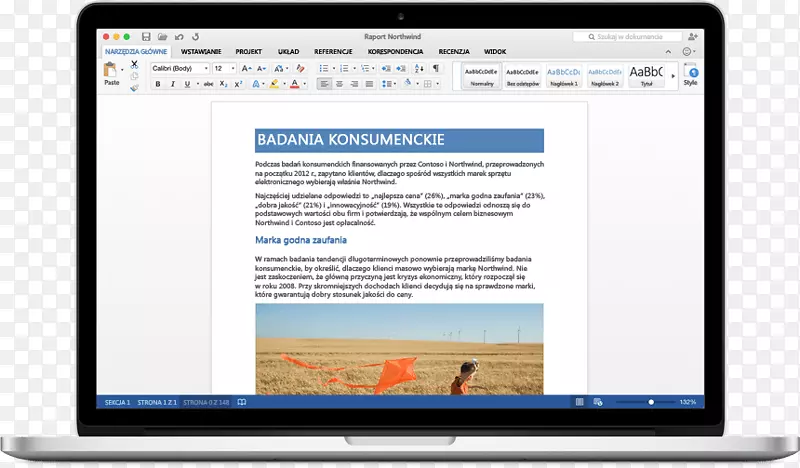Viewport: 800px width, 468px height.
Task: Apply strikethrough with the abc icon
Action: pyautogui.click(x=209, y=84)
